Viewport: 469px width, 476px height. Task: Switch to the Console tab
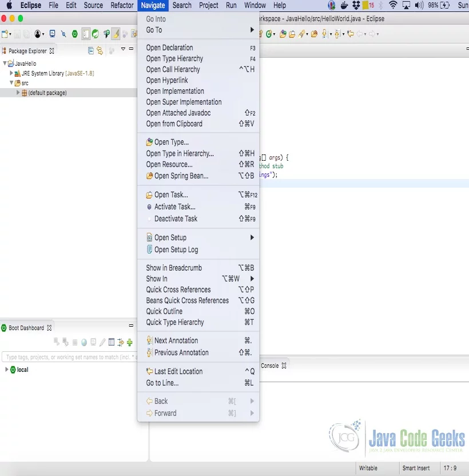pos(270,366)
